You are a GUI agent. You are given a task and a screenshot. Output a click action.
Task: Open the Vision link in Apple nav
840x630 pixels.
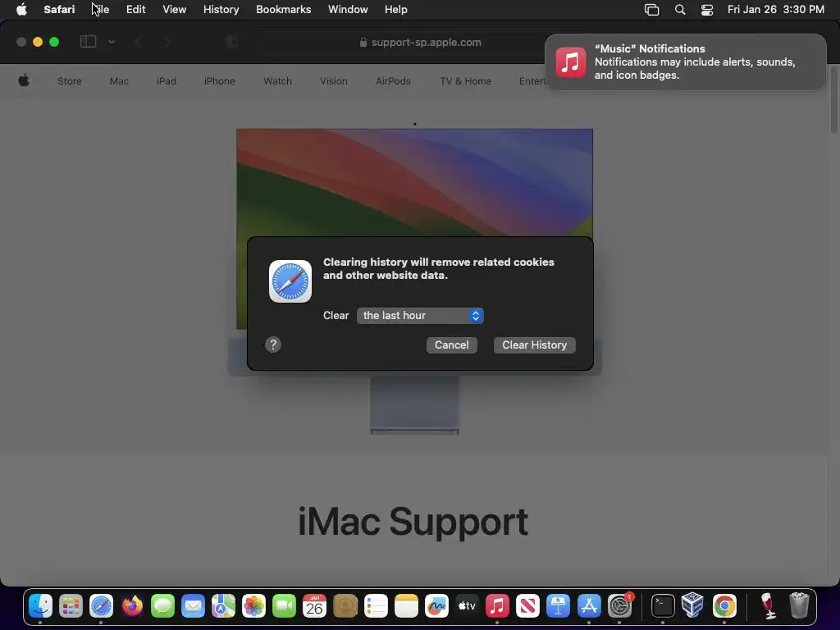click(x=334, y=81)
